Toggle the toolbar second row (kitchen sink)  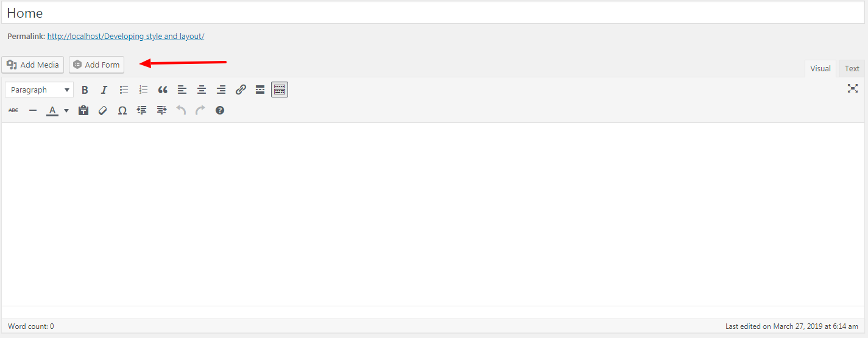(280, 90)
